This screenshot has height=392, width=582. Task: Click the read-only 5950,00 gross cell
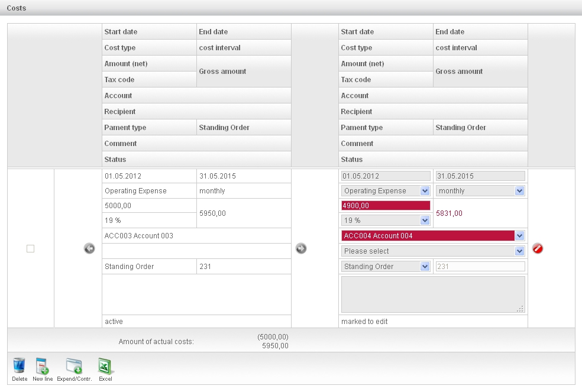pyautogui.click(x=244, y=213)
